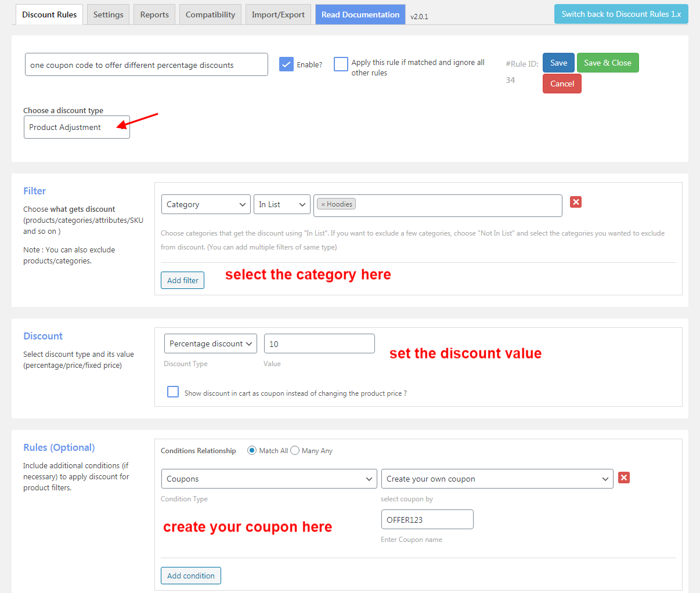Open the 'Create your own coupon' dropdown
The height and width of the screenshot is (593, 700).
click(497, 478)
